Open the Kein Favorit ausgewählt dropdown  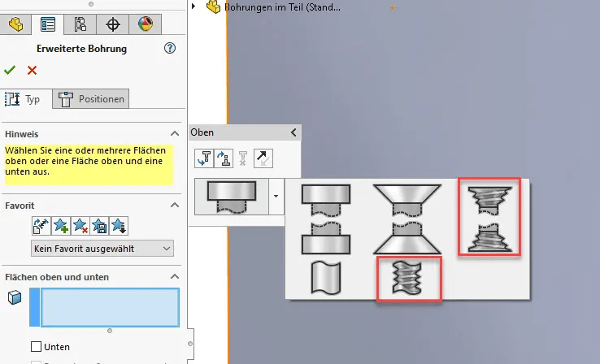[102, 248]
